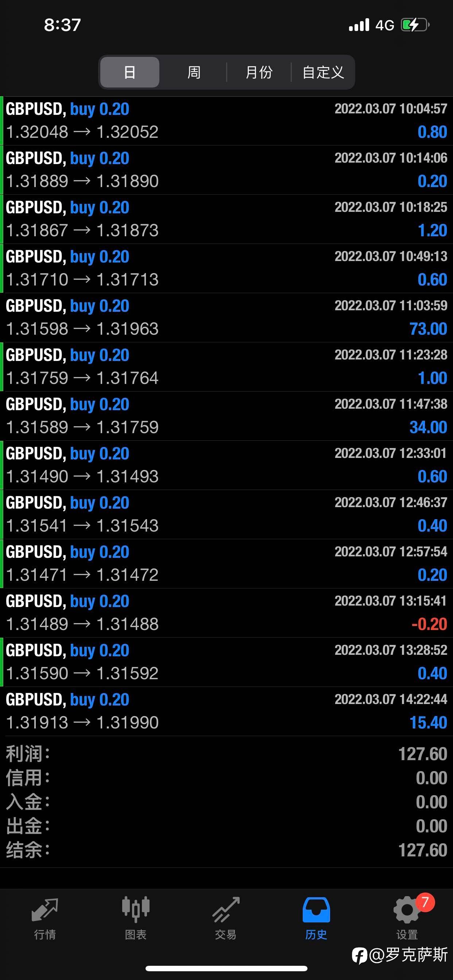This screenshot has height=980, width=453.
Task: Tap the battery charging icon
Action: tap(415, 25)
